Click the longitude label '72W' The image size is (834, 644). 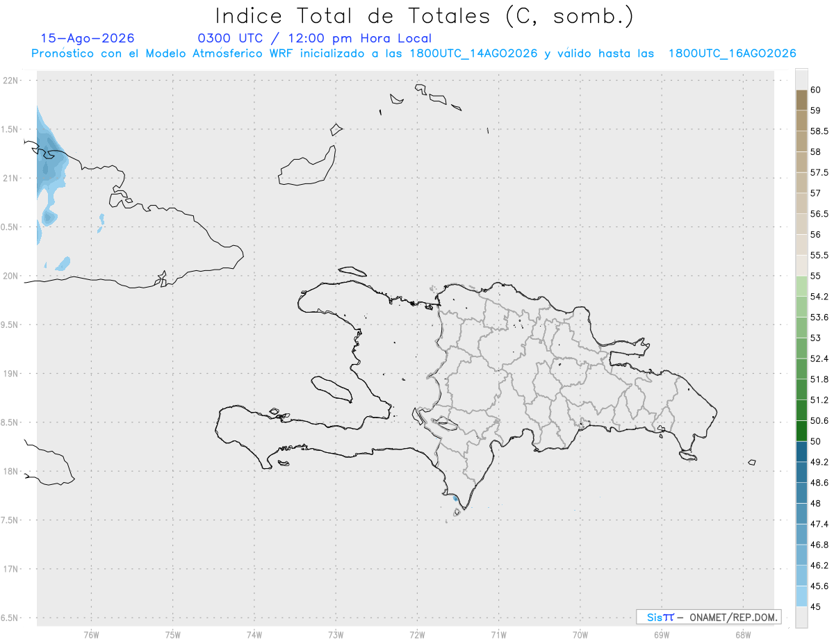(x=417, y=635)
